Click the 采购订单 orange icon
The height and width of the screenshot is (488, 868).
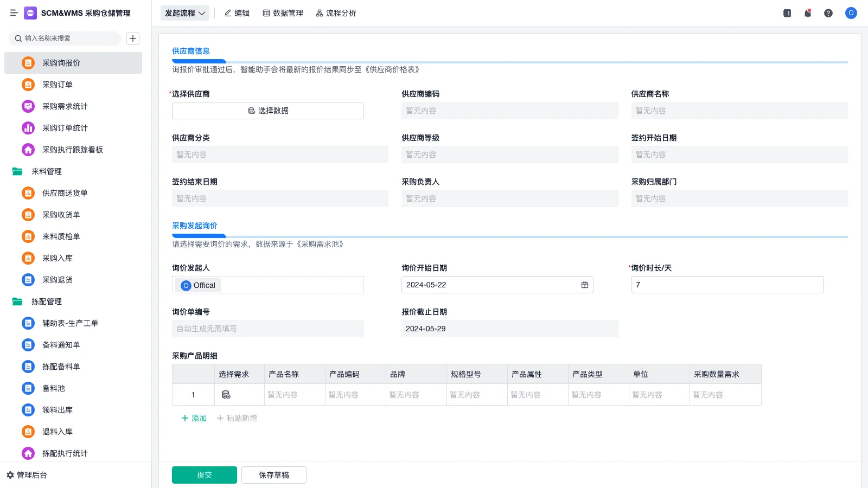click(28, 85)
